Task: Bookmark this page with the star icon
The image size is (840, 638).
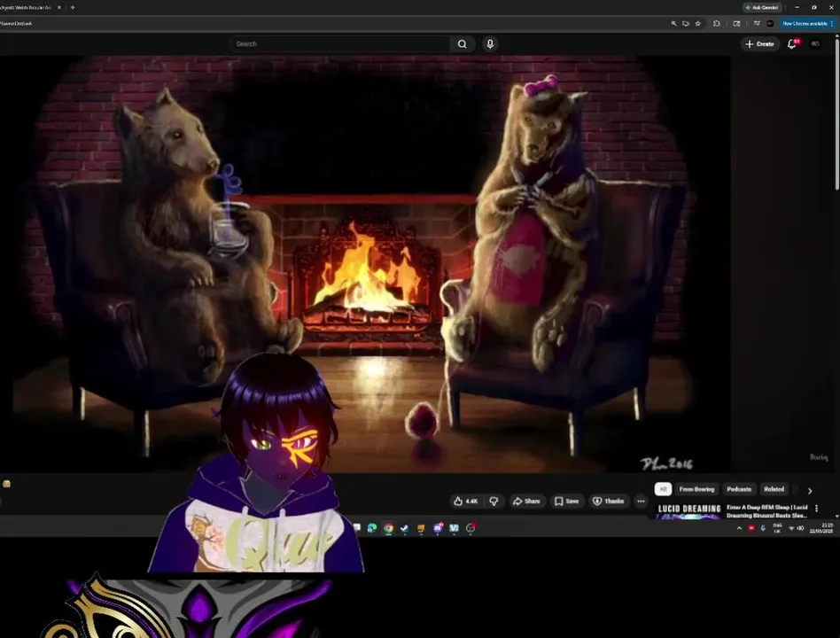Action: click(x=697, y=24)
